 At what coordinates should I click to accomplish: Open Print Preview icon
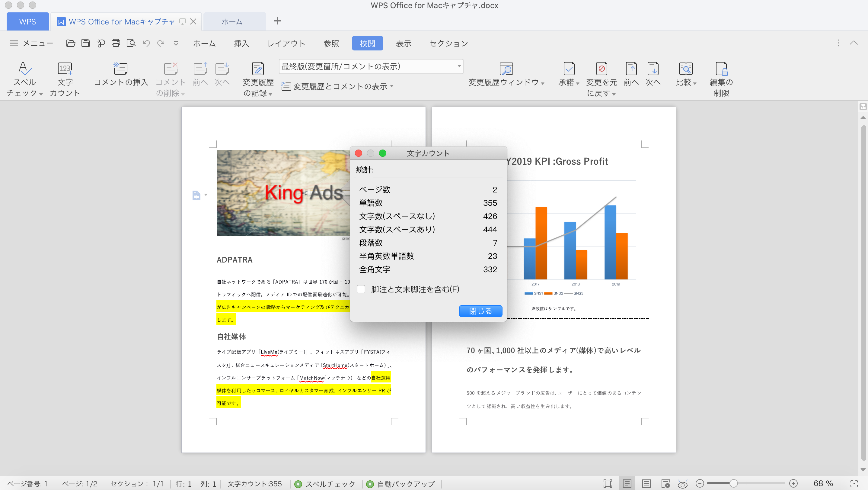click(131, 43)
